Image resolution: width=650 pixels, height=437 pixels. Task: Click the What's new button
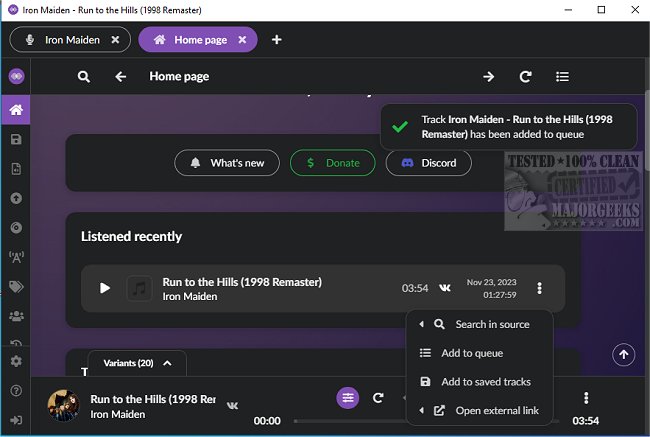coord(227,163)
